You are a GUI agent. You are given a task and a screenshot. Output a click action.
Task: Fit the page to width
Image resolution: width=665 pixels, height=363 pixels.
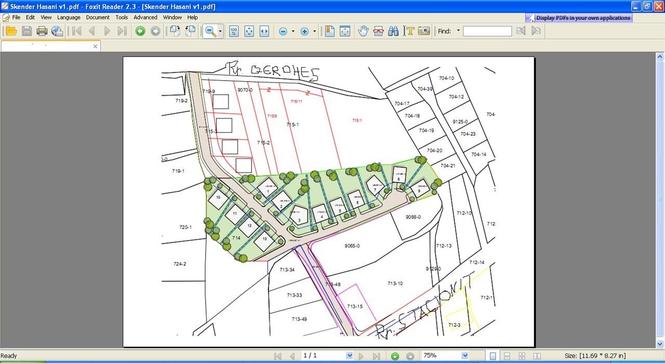[264, 31]
